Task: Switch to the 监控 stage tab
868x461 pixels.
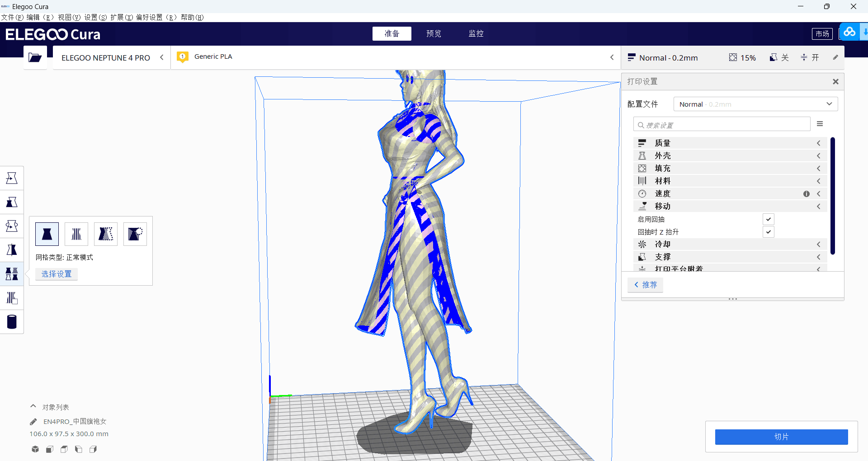Action: point(476,33)
